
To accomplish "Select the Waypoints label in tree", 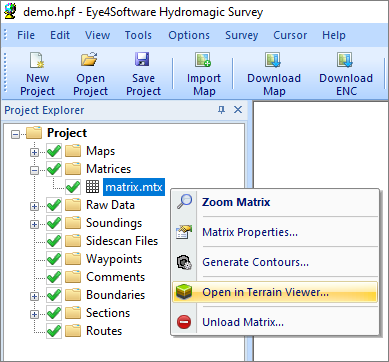I will click(114, 259).
